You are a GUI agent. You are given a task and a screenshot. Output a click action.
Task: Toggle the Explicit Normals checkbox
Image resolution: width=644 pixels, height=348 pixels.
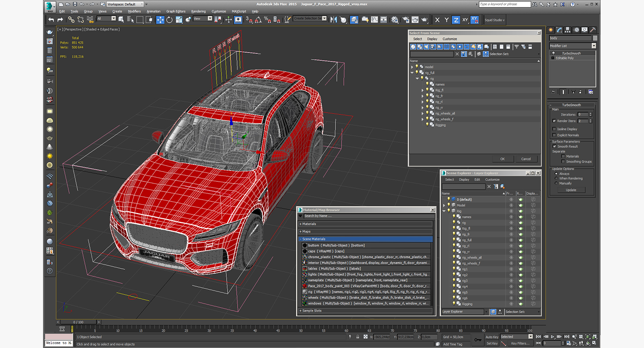[554, 135]
